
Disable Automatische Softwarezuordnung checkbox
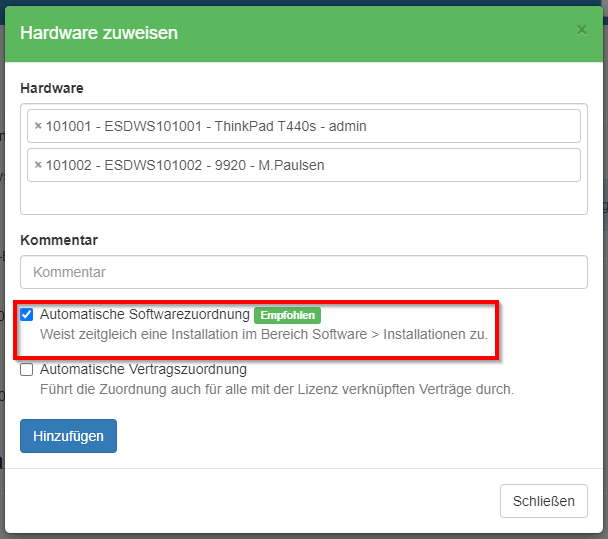pos(27,315)
